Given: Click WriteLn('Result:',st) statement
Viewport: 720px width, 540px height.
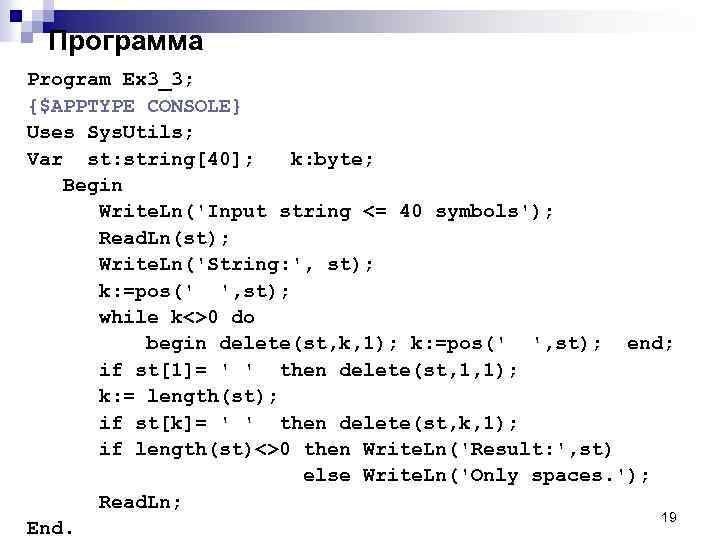Looking at the screenshot, I should [x=487, y=450].
